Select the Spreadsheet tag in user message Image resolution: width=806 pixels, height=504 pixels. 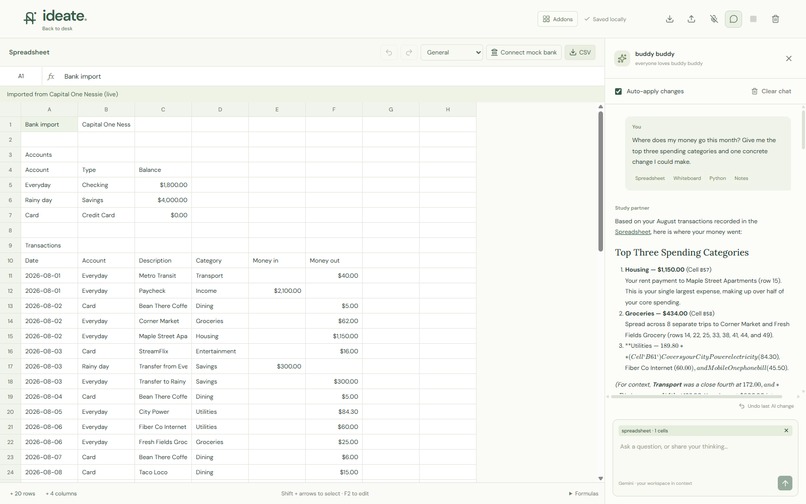650,178
